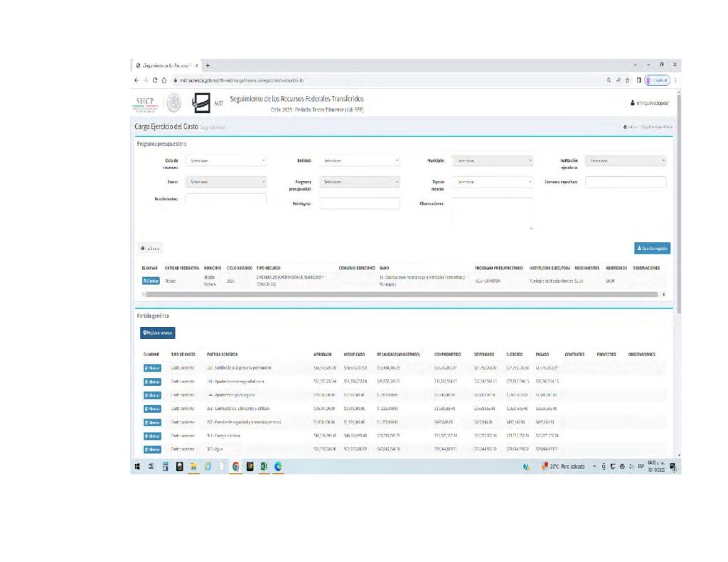This screenshot has height=562, width=728.
Task: Click Eliminar for Aportaciones para seguros
Action: point(152,396)
